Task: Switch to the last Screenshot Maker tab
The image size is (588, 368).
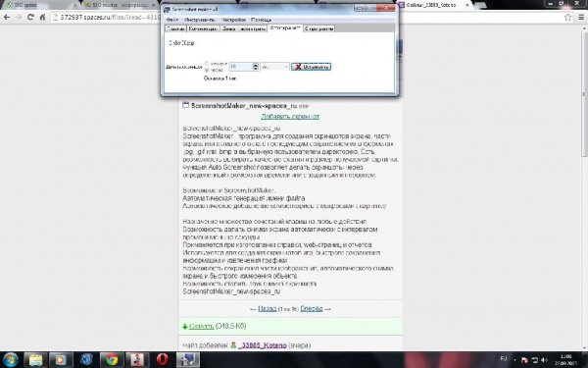Action: [x=318, y=28]
